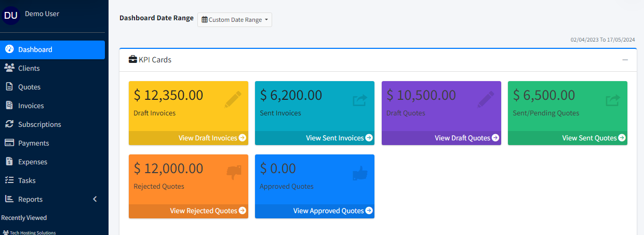This screenshot has width=644, height=235.
Task: Open View Sent Quotes link
Action: pos(594,138)
